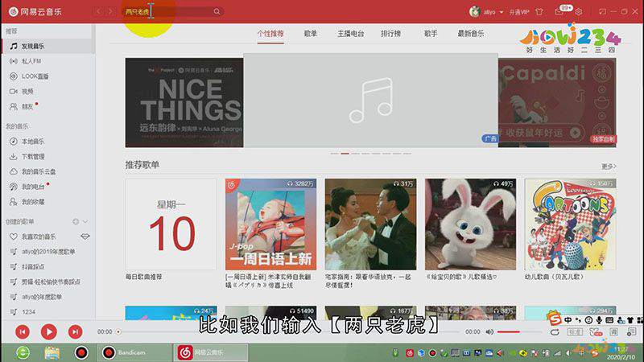Screen dimensions: 644x362
Task: Open 发现音乐 in the sidebar
Action: click(x=47, y=46)
